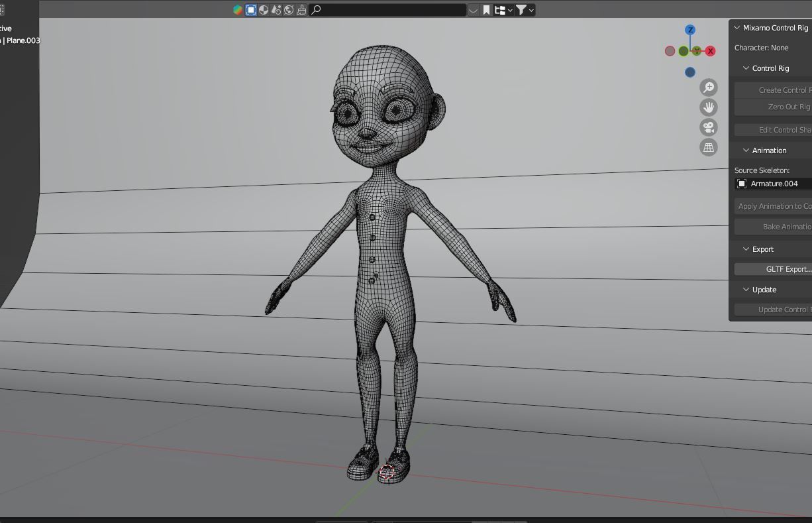Click the curved chevron button beside search

click(474, 10)
